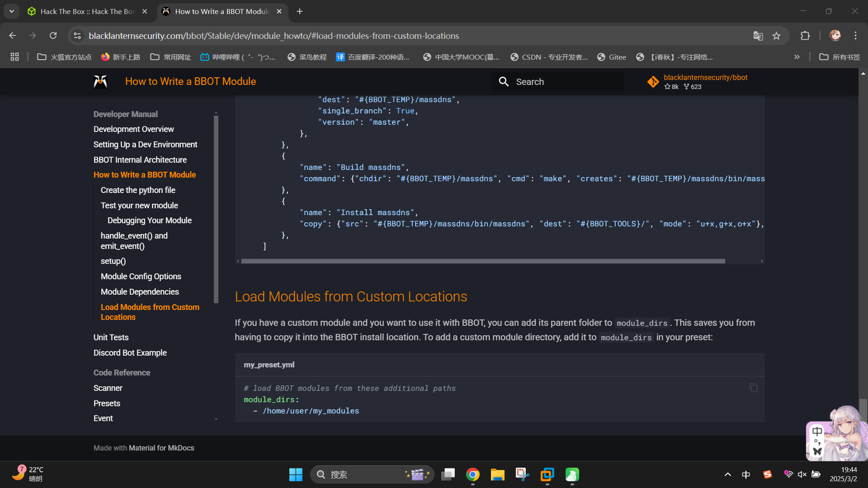Image resolution: width=868 pixels, height=488 pixels.
Task: Open CSDN bookmark
Action: [x=549, y=57]
